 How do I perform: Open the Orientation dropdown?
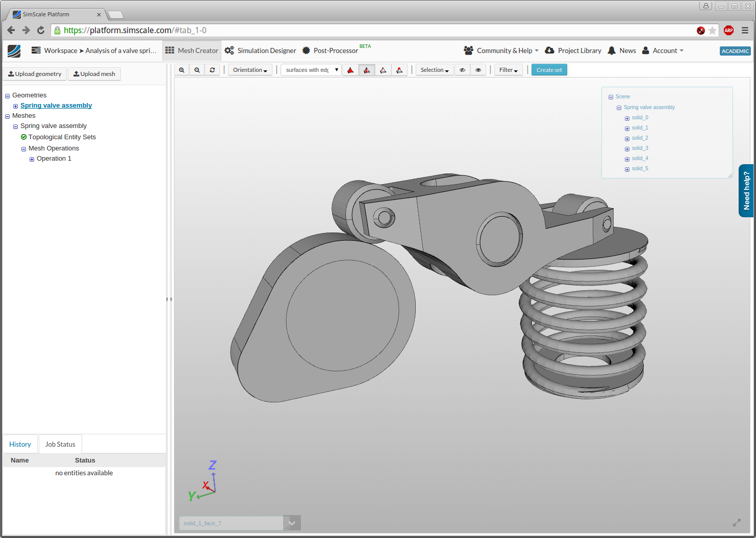point(249,69)
